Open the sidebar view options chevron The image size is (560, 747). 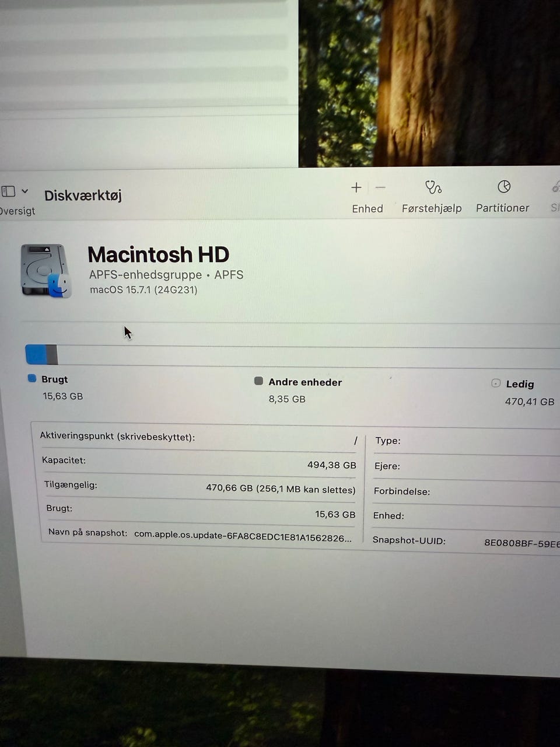24,191
